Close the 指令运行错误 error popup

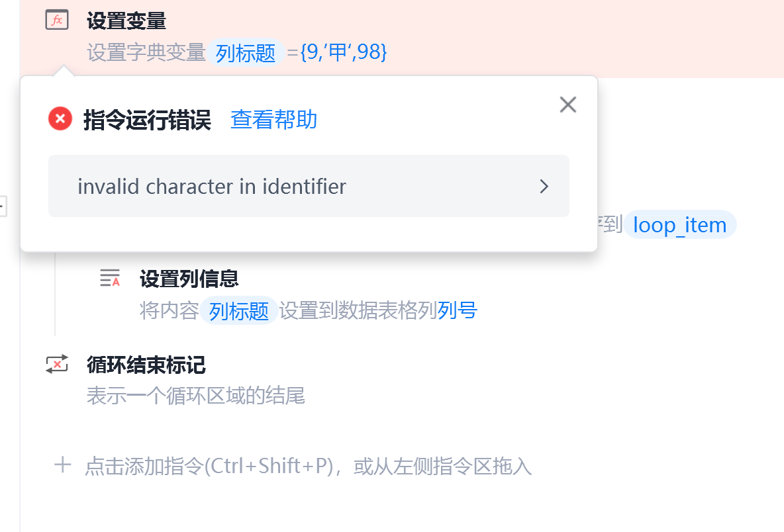coord(567,105)
